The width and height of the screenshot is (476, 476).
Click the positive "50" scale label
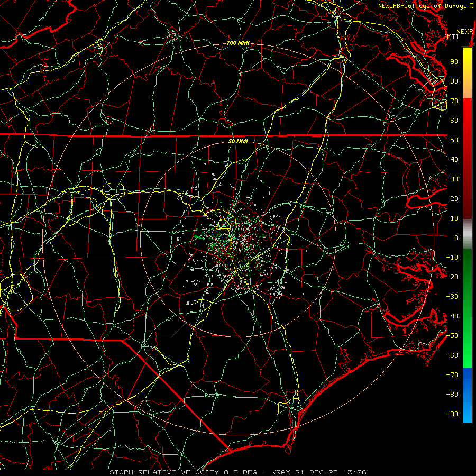pyautogui.click(x=454, y=140)
